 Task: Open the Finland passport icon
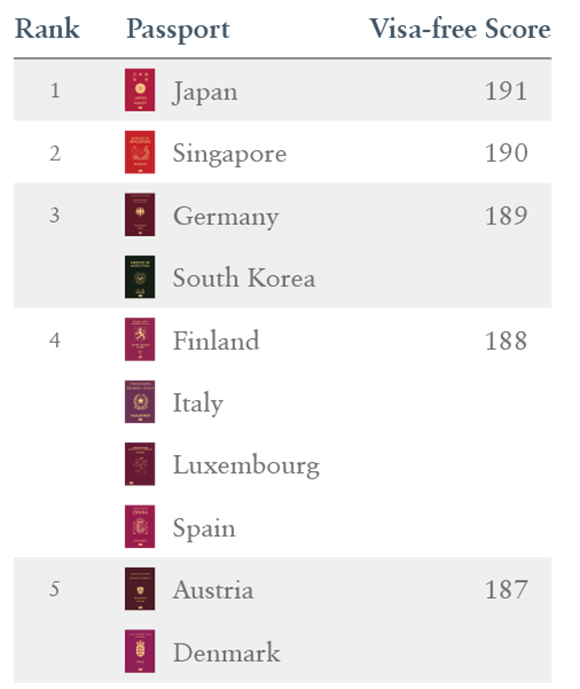pyautogui.click(x=140, y=339)
